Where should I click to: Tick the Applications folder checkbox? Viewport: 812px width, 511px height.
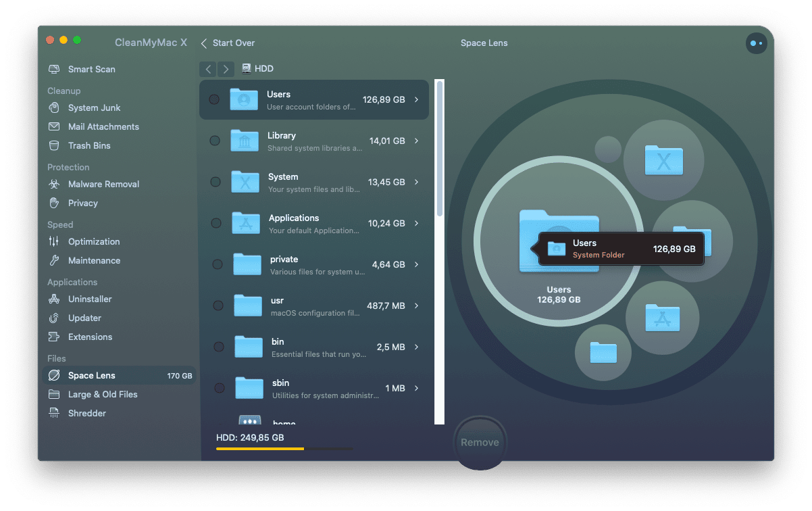216,223
